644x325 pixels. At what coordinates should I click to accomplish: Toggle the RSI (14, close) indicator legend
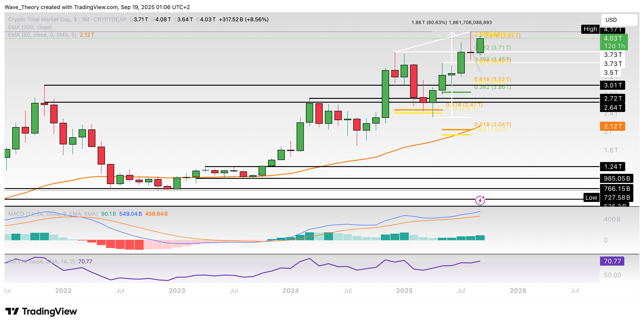[41, 261]
